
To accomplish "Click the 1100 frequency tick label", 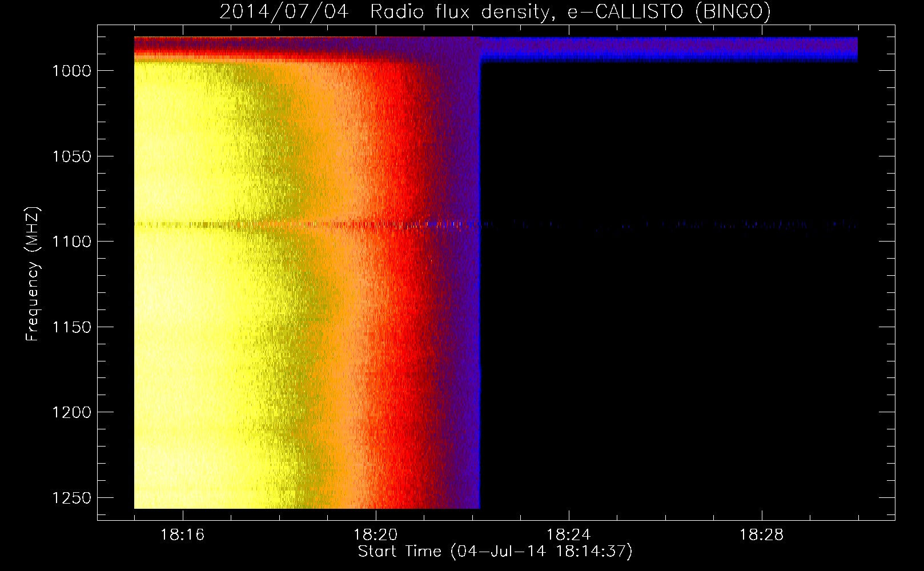I will (x=71, y=242).
